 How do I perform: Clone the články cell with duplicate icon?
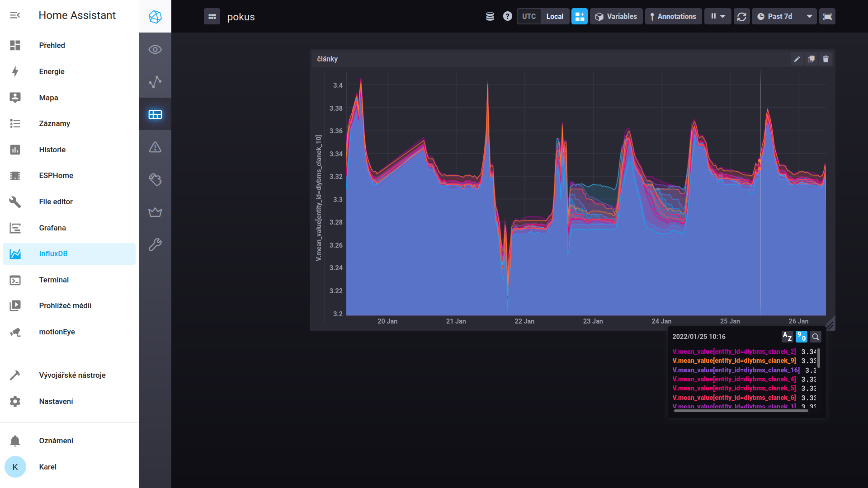tap(811, 59)
